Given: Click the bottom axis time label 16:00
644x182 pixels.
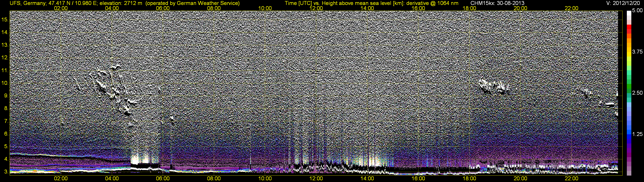Looking at the screenshot, I should coord(418,179).
